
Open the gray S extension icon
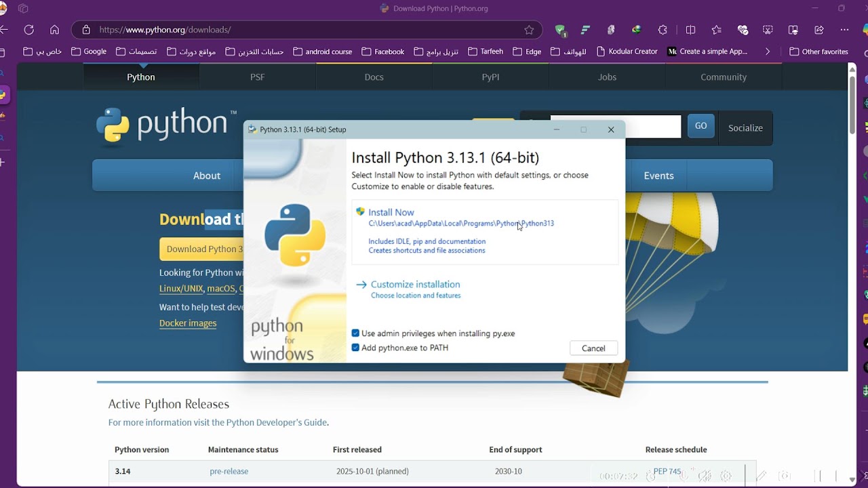[x=611, y=30]
